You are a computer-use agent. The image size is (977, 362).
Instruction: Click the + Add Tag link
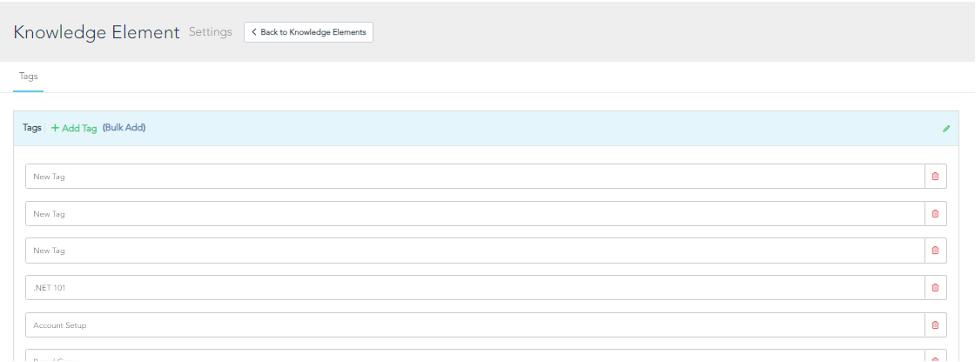[x=74, y=128]
